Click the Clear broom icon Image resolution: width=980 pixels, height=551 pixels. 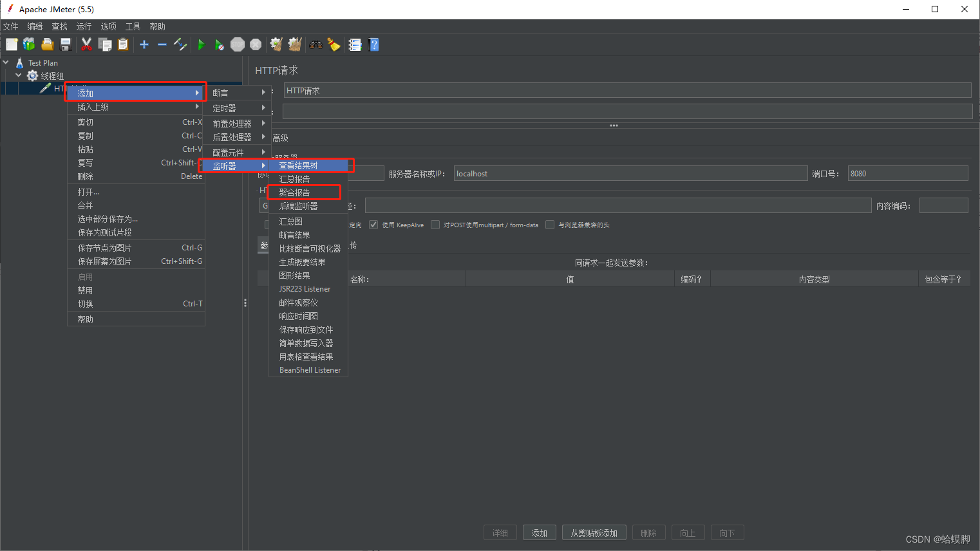point(276,44)
